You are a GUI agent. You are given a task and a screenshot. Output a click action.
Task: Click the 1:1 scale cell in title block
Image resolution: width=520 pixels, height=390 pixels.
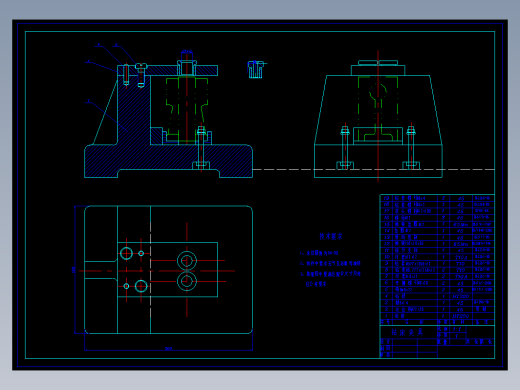(458, 329)
